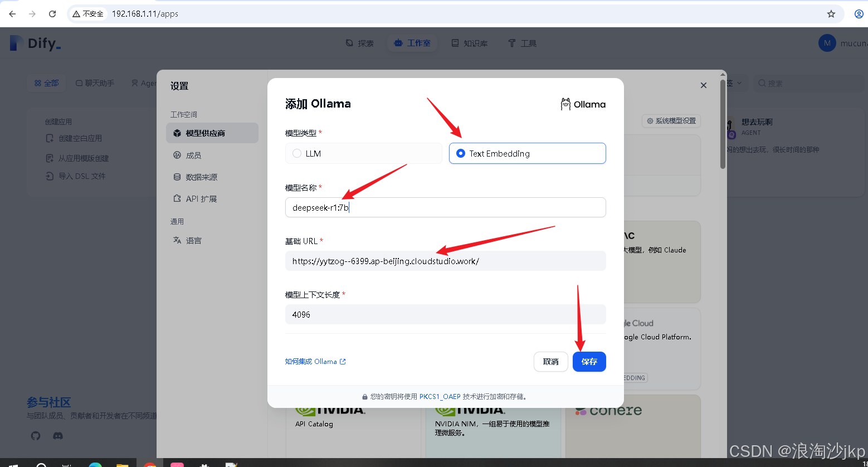Click the Edge browser taskbar icon

(x=95, y=464)
